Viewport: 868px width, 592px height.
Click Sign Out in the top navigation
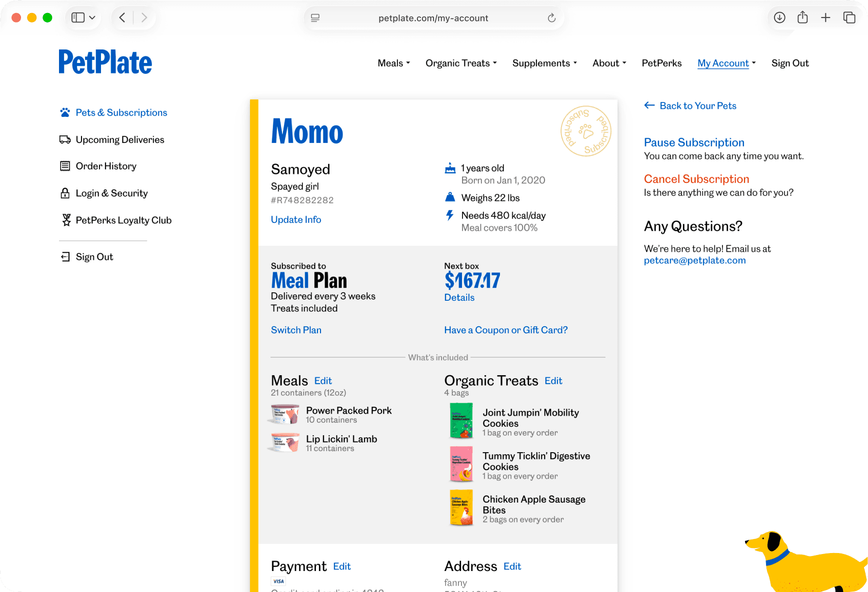click(790, 63)
